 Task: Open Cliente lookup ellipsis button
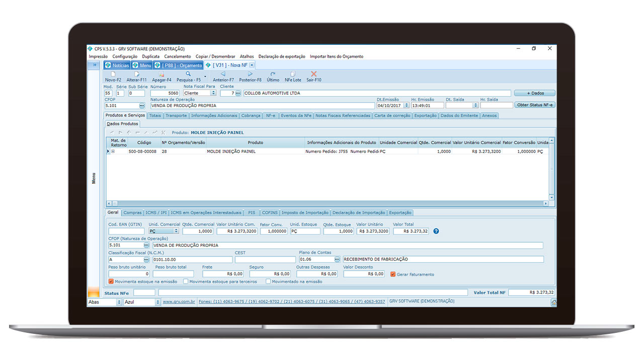point(238,93)
